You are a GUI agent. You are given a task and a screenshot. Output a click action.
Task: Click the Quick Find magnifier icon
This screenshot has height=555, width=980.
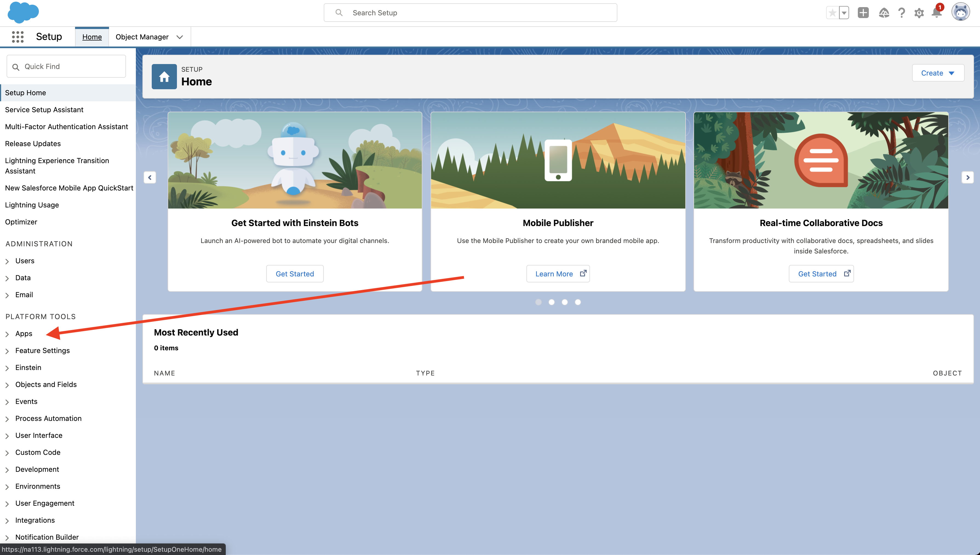point(16,67)
